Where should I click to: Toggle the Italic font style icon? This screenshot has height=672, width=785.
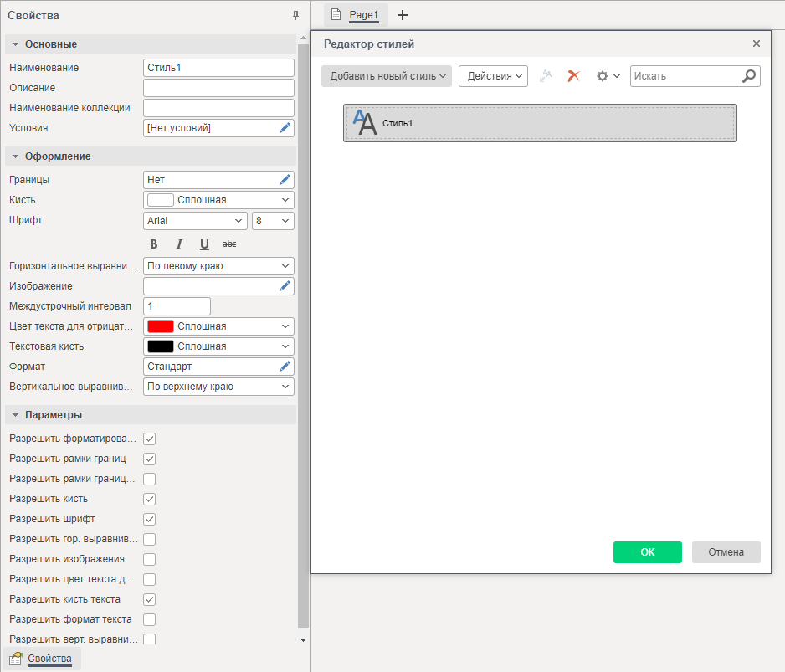point(179,244)
